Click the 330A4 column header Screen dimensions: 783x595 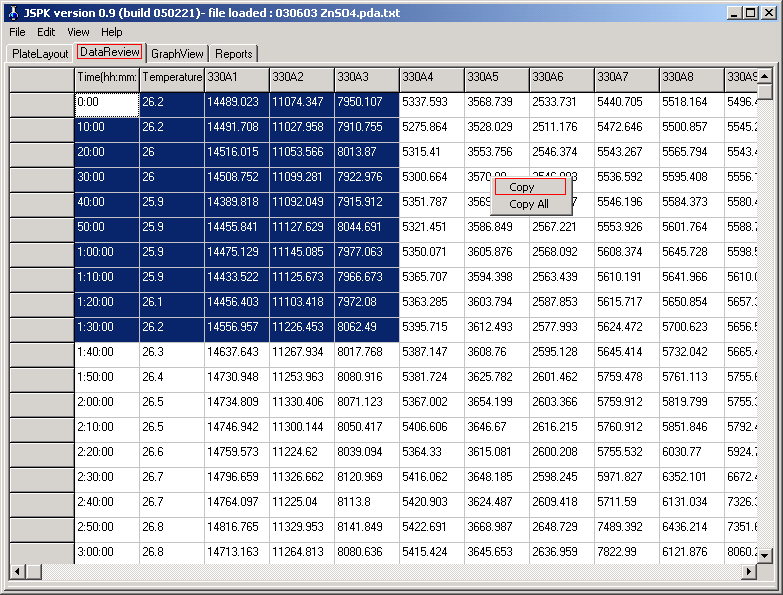pos(432,80)
